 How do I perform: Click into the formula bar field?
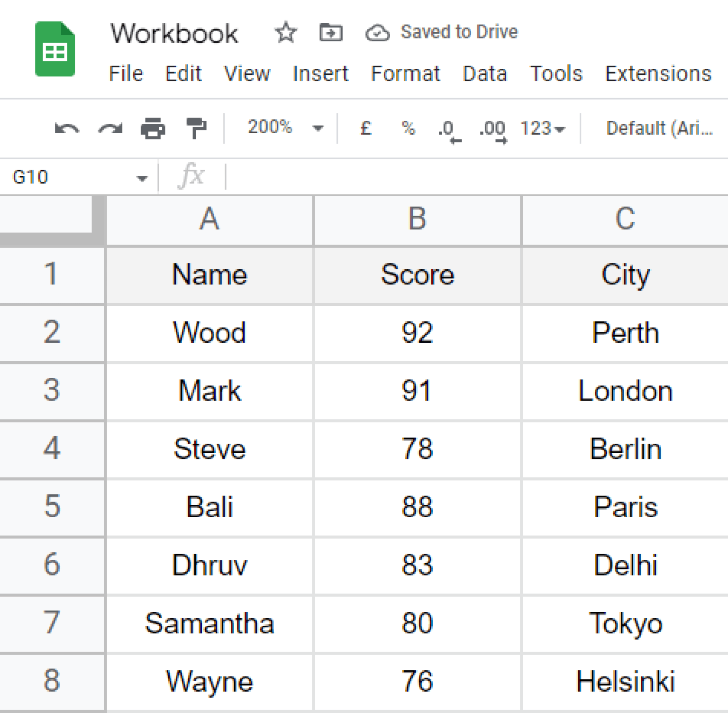pyautogui.click(x=476, y=177)
